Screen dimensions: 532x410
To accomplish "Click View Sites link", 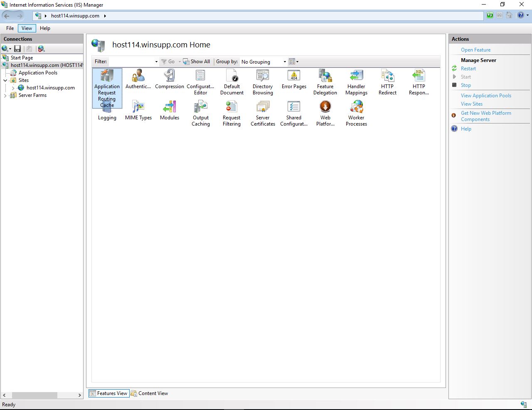I will (x=472, y=104).
